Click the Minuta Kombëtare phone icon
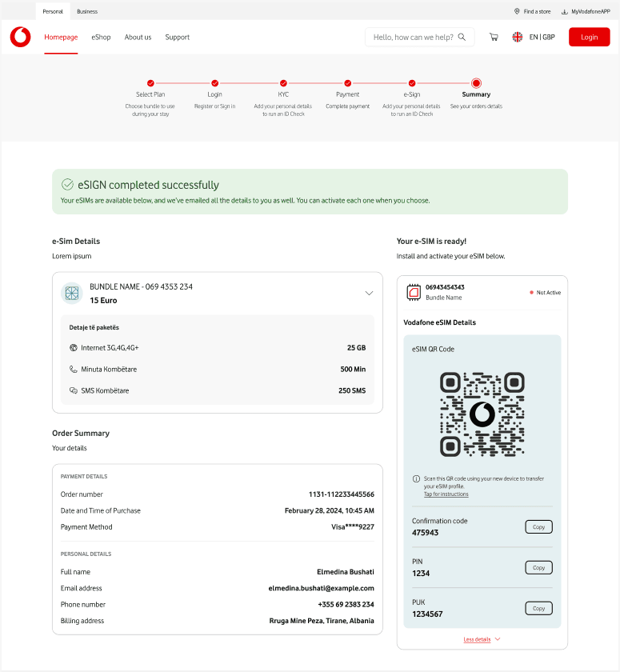This screenshot has height=672, width=620. click(74, 369)
